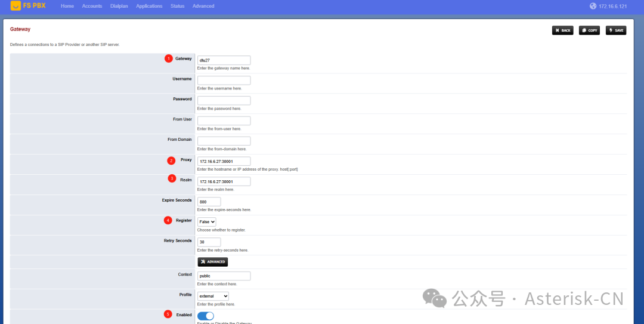Click the Proxy address input field
Image resolution: width=644 pixels, height=324 pixels.
pyautogui.click(x=224, y=161)
